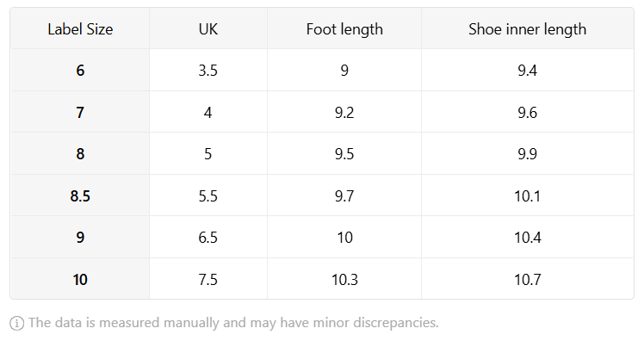Click the manual measurement disclaimer text

pyautogui.click(x=233, y=323)
